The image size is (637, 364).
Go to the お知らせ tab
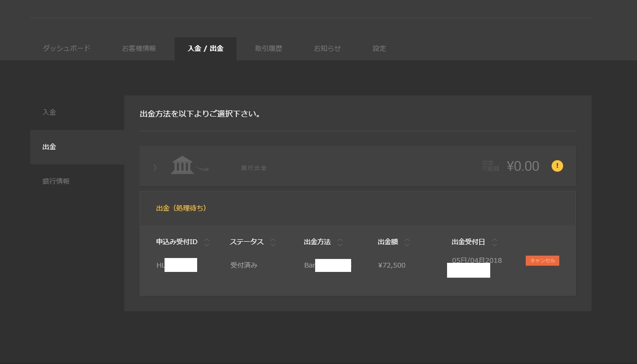pos(327,48)
